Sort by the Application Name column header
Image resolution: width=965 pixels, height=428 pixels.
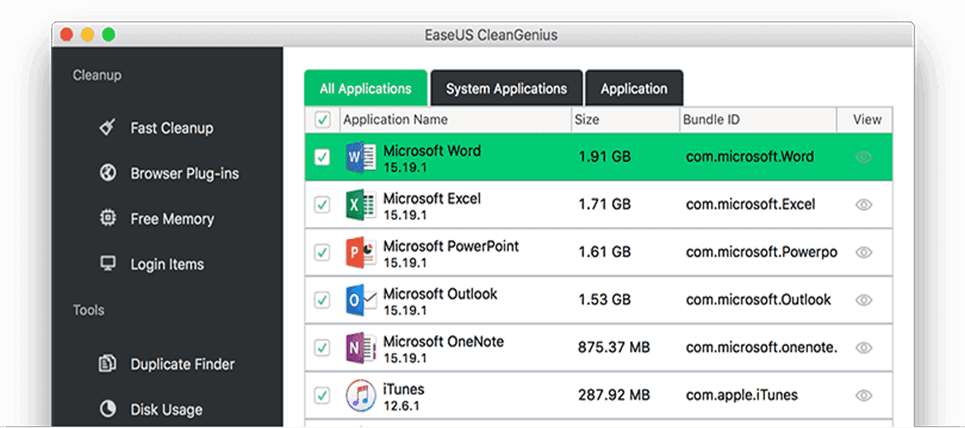(x=455, y=119)
